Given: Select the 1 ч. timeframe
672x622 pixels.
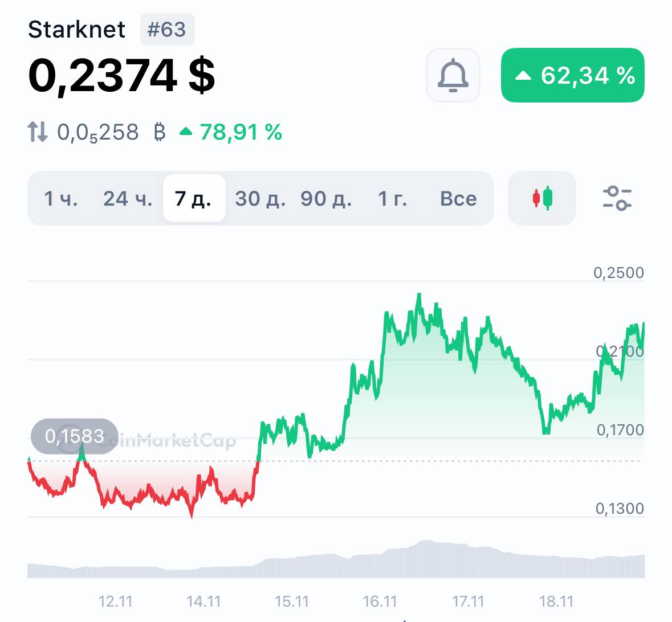Looking at the screenshot, I should coord(61,198).
